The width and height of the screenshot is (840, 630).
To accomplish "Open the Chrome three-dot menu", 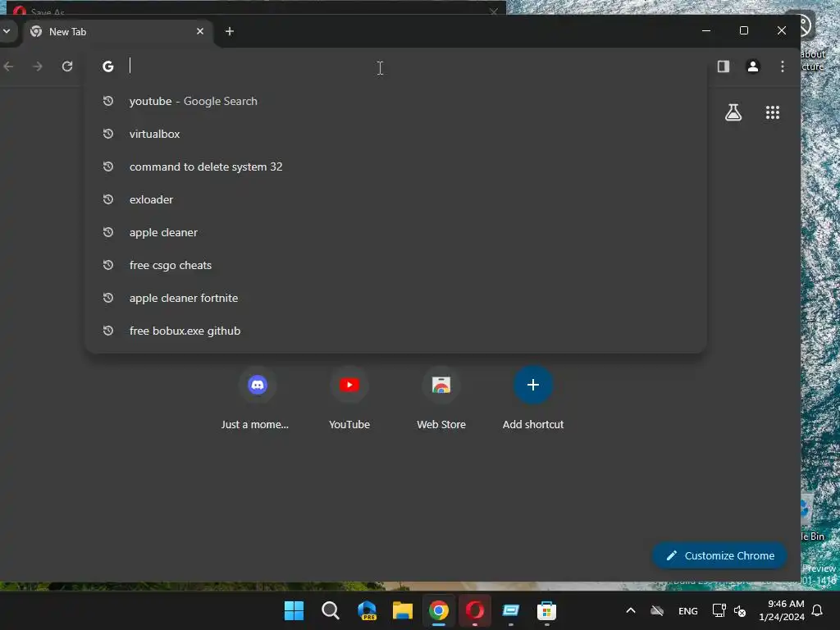I will click(782, 66).
